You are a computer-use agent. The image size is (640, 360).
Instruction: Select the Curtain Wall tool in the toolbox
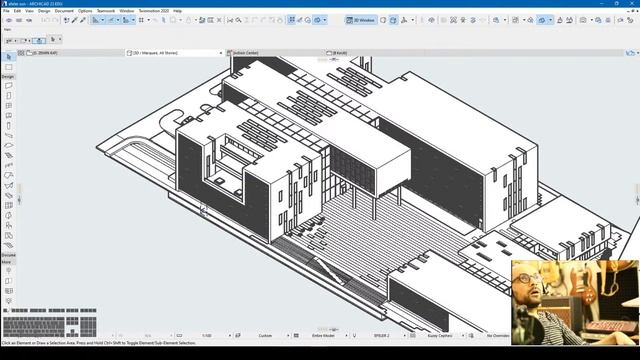[x=9, y=205]
